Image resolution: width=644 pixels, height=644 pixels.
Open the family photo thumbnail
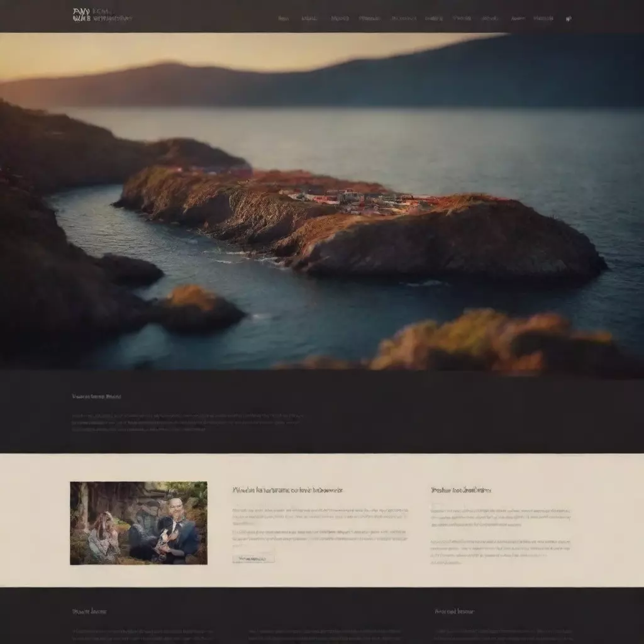[x=139, y=523]
